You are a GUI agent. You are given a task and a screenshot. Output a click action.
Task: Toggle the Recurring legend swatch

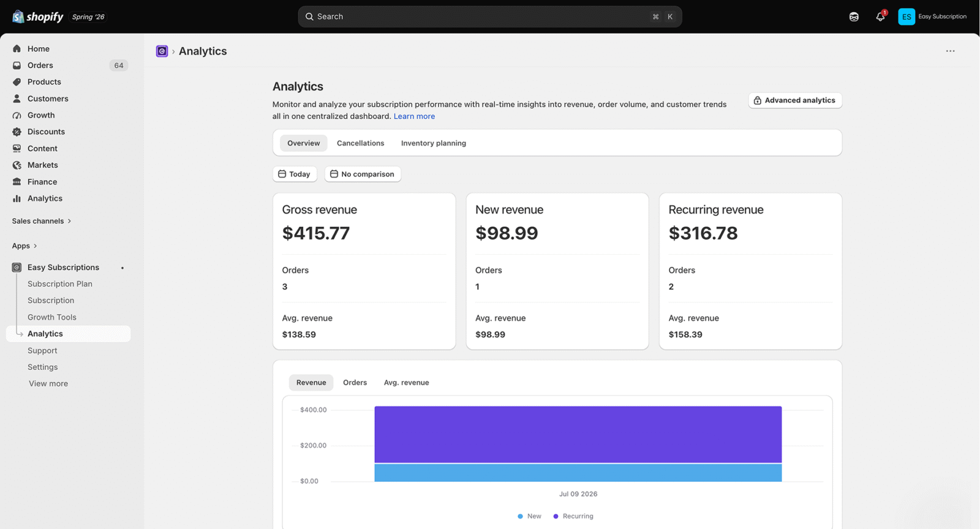click(x=556, y=516)
